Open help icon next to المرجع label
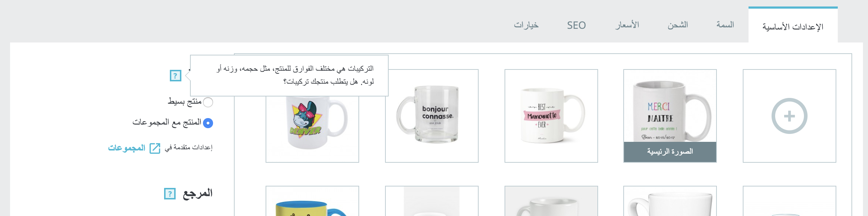This screenshot has height=216, width=868. click(x=170, y=194)
